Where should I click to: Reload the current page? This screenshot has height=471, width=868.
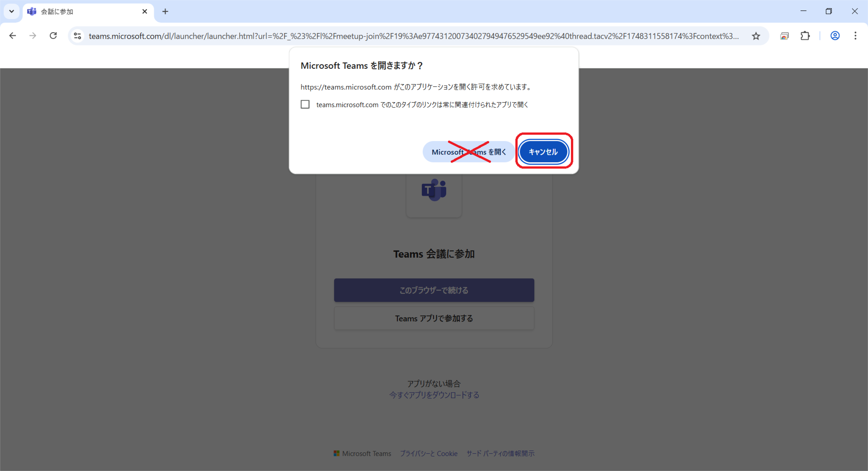point(53,36)
